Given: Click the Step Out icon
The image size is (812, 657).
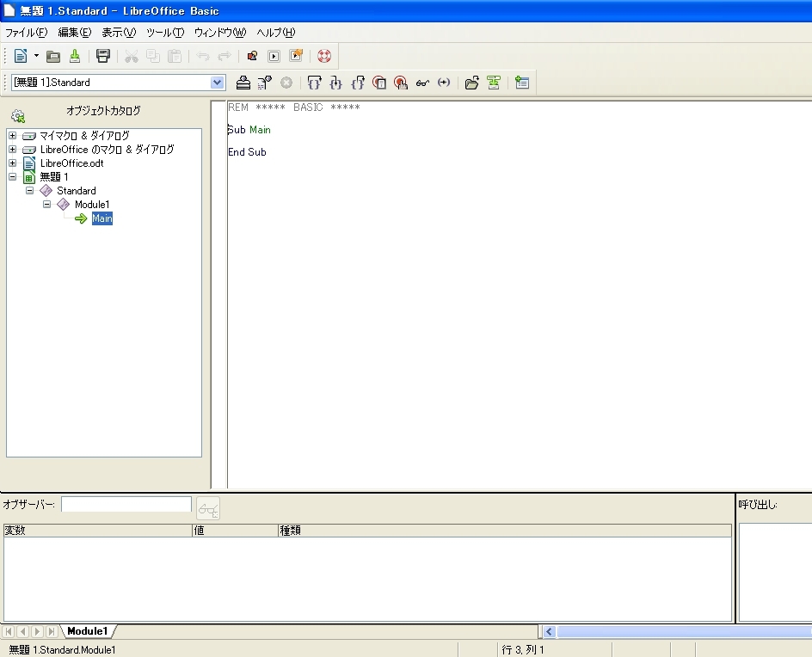Looking at the screenshot, I should pyautogui.click(x=358, y=83).
